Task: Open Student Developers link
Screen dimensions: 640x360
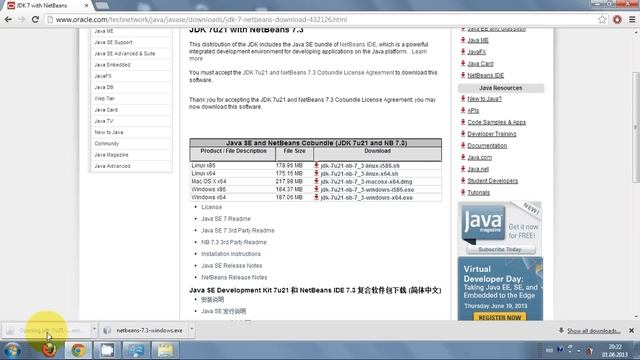Action: pyautogui.click(x=492, y=181)
